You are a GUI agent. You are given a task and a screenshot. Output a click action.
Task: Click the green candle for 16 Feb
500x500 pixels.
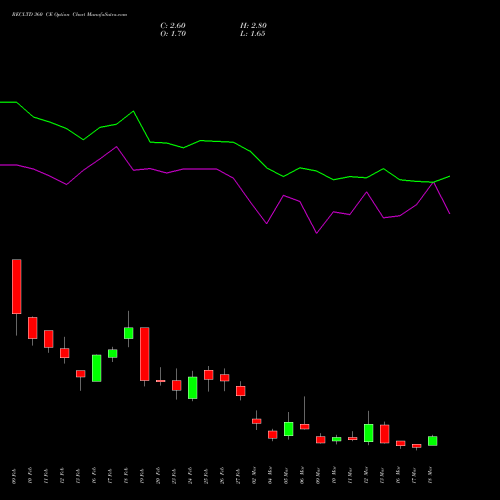coord(97,368)
